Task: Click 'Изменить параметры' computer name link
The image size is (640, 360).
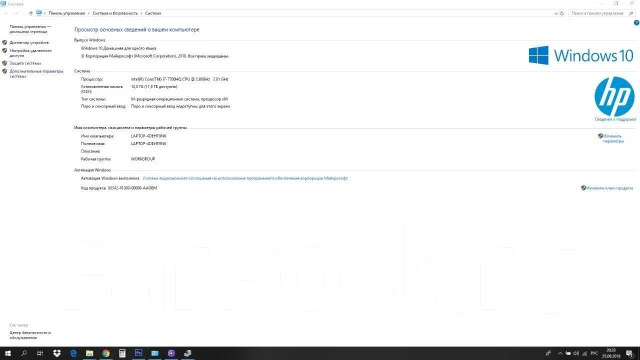Action: (x=613, y=138)
